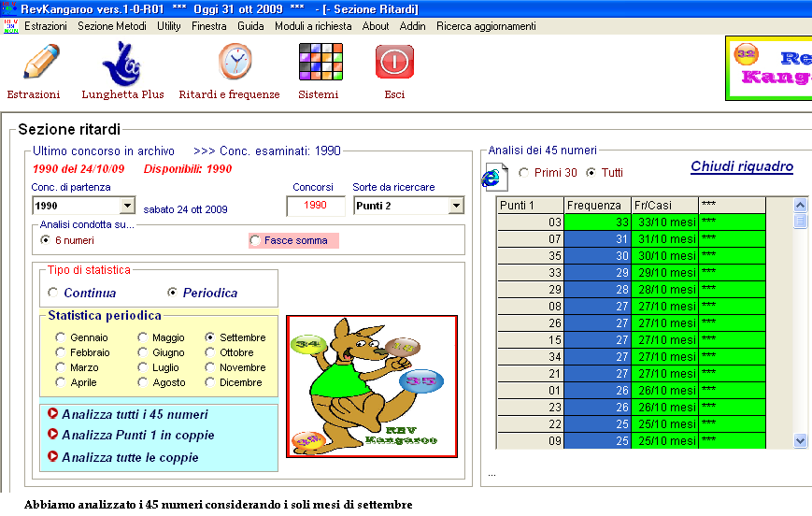Open the Guida menu
The width and height of the screenshot is (812, 516).
point(250,26)
